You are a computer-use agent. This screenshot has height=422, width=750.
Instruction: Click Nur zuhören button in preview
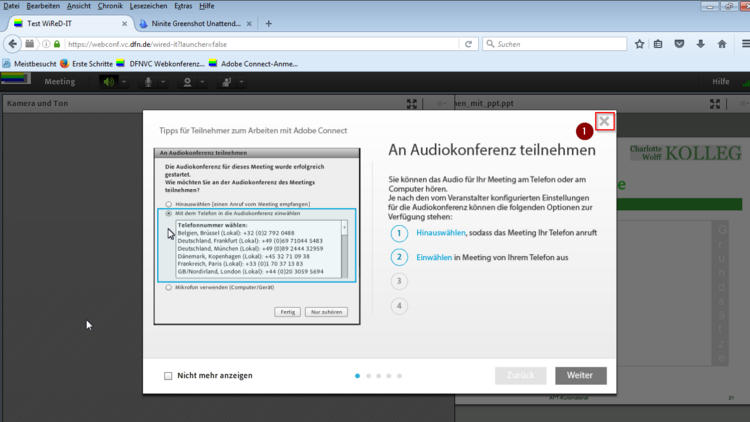tap(326, 312)
